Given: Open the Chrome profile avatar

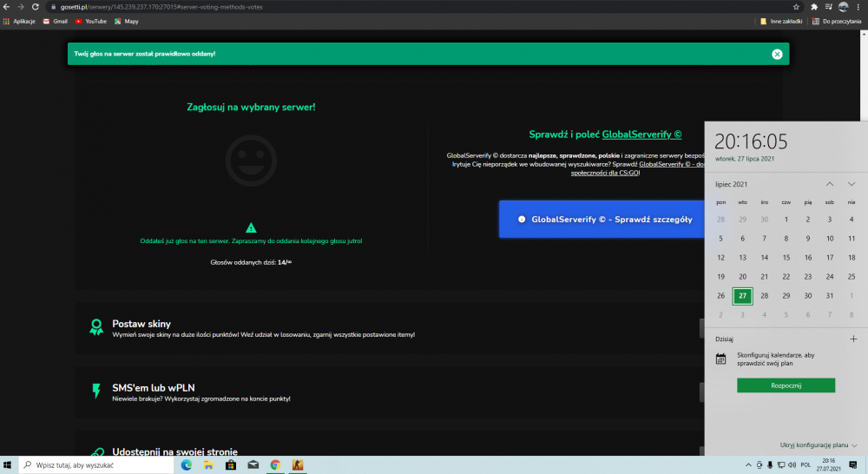Looking at the screenshot, I should [x=843, y=7].
